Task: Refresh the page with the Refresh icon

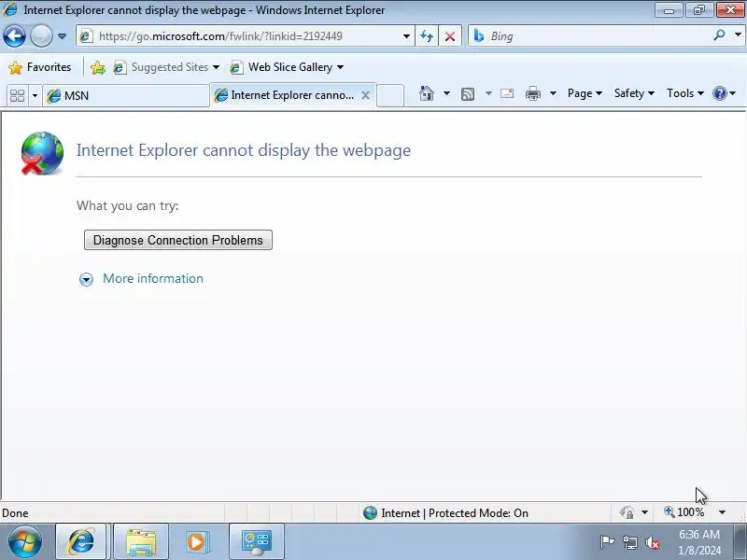Action: (x=427, y=36)
